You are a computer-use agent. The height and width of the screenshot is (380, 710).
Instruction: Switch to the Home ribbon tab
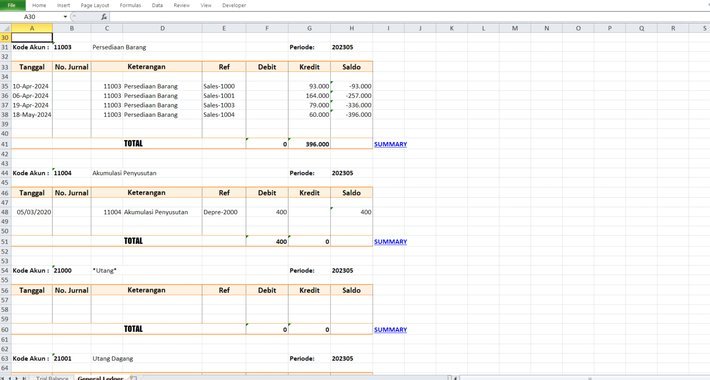click(x=39, y=5)
